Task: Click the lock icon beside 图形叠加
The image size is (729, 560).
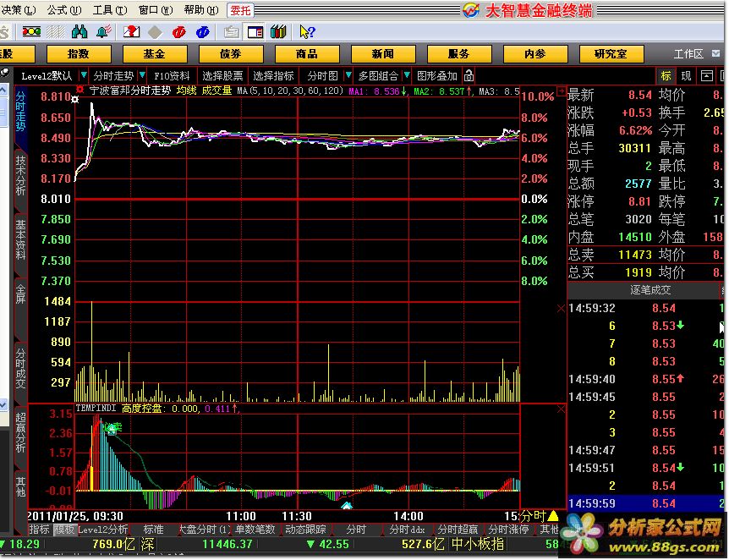Action: point(469,75)
